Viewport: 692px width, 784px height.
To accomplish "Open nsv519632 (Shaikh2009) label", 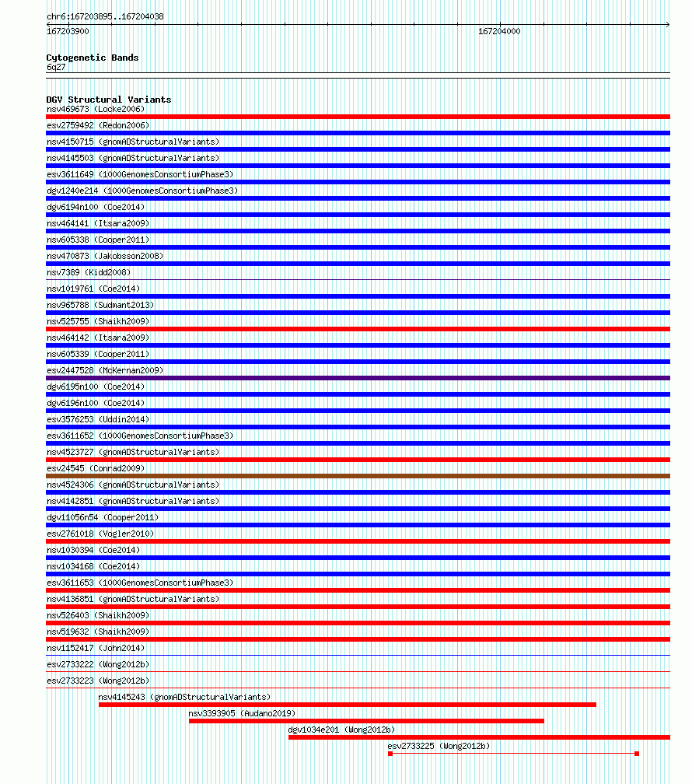I will pyautogui.click(x=98, y=632).
